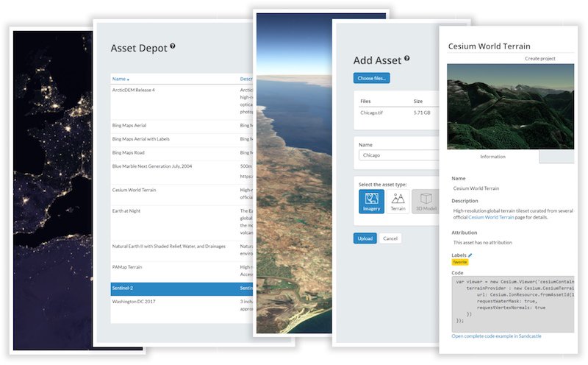
Task: Click the Earth at Night map image
Action: click(52, 191)
